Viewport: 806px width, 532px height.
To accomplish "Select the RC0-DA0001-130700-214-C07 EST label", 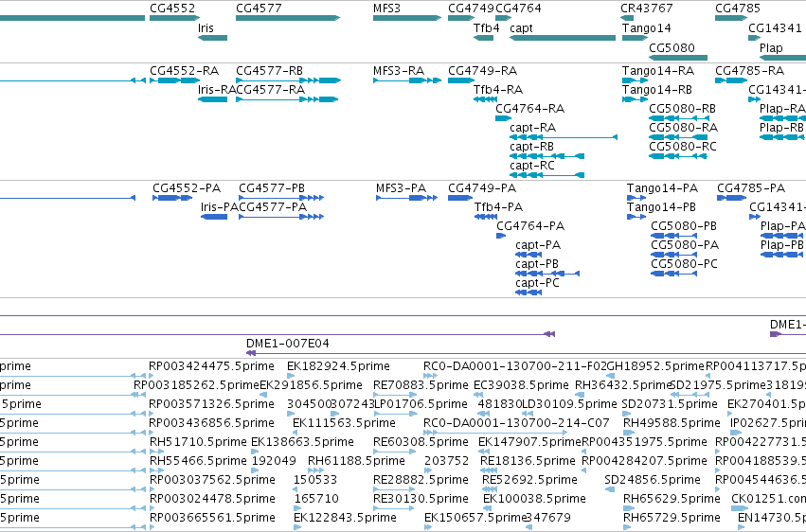I will pyautogui.click(x=516, y=423).
